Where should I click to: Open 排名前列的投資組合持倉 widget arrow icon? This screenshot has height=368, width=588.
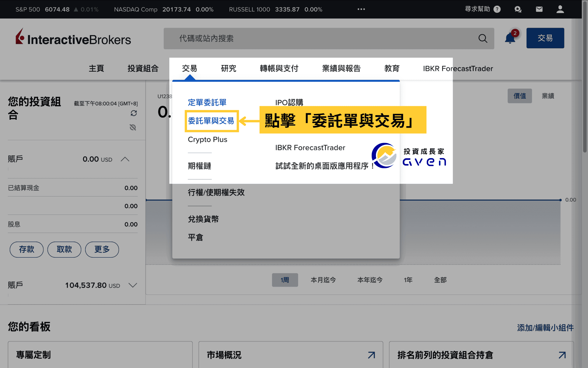pos(562,355)
